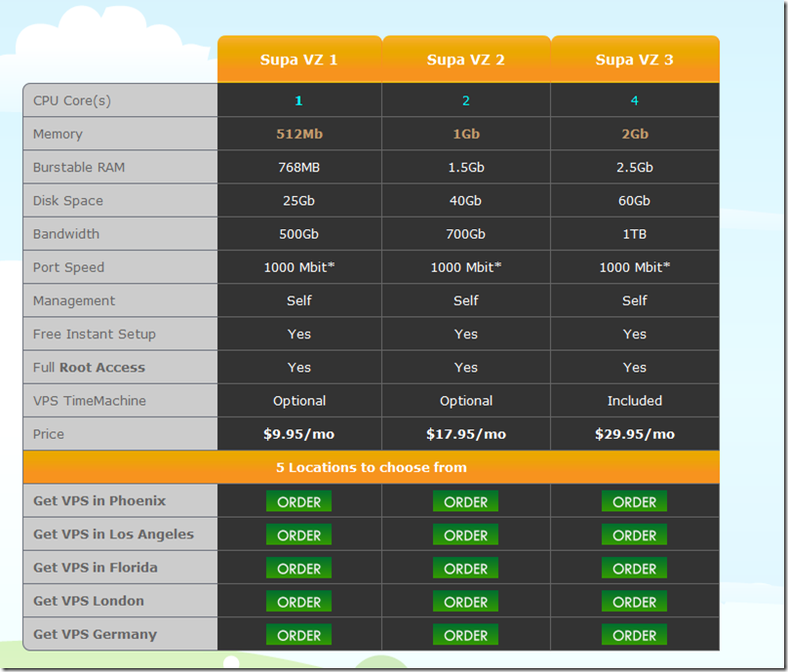Order Supa VZ 2 in Florida
This screenshot has width=788, height=672.
point(465,568)
